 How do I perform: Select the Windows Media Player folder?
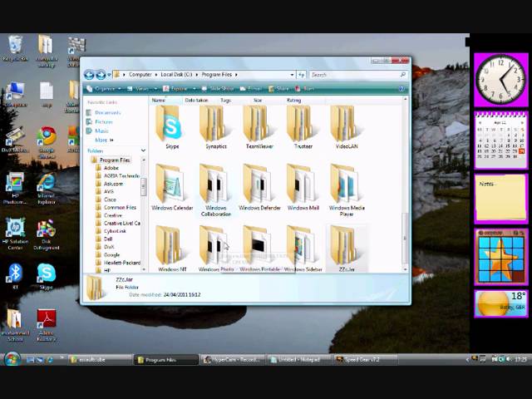(347, 190)
